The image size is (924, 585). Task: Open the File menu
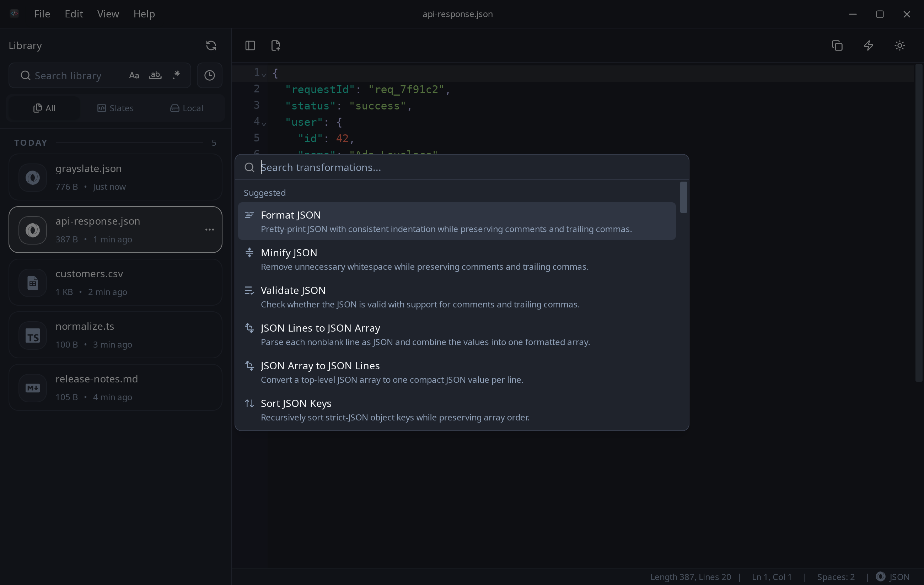point(42,14)
